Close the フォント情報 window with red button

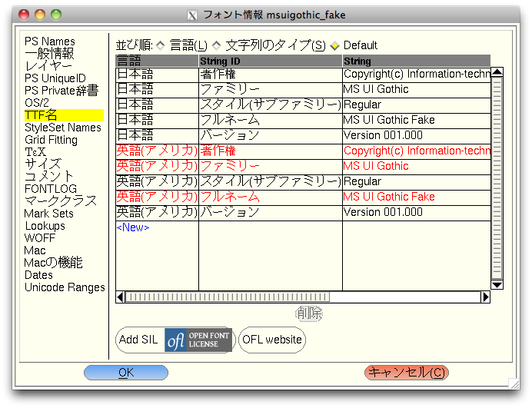point(24,15)
